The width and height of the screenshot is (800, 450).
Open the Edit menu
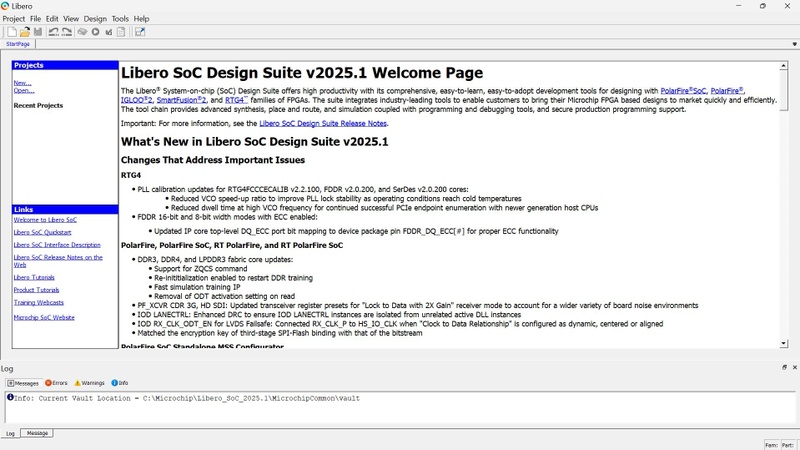52,18
